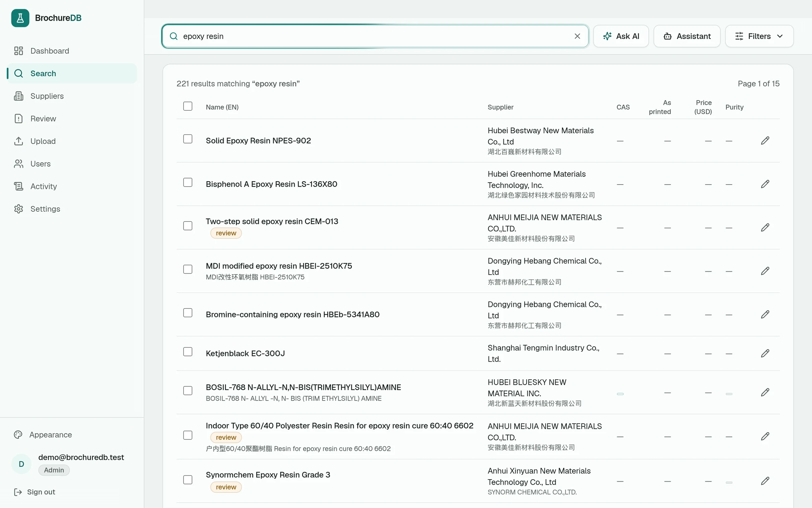Screen dimensions: 812x508
Task: Edit the BOSIL-768 N-ALLYL amine entry
Action: pyautogui.click(x=765, y=393)
